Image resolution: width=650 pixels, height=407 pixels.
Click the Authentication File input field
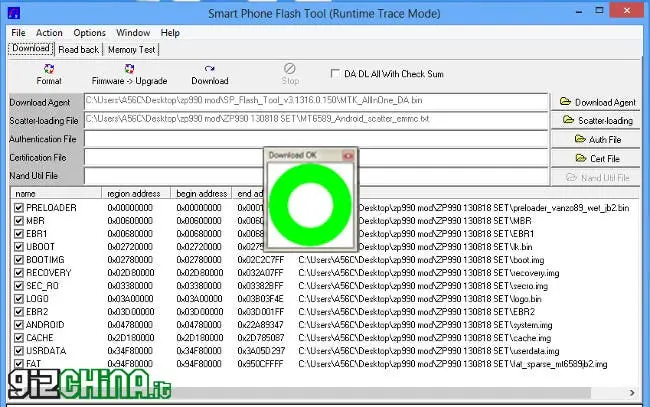click(316, 139)
